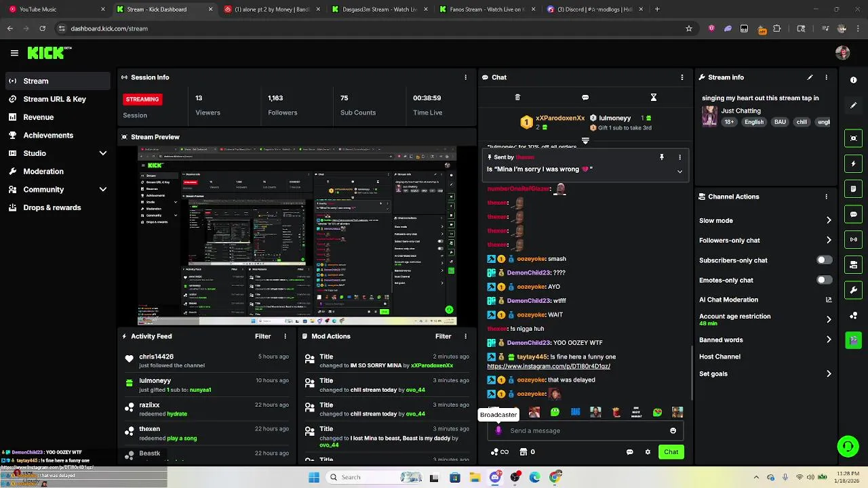Click the Windows Start button

(x=313, y=477)
